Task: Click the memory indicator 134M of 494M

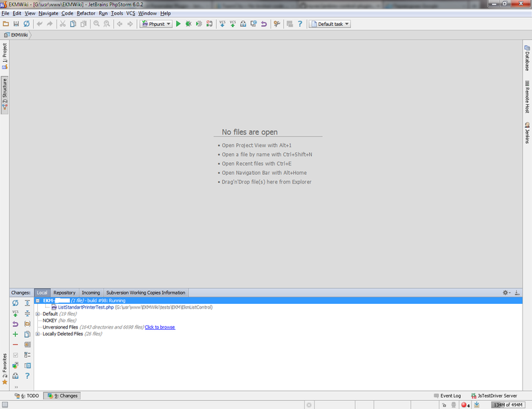Action: pos(507,405)
